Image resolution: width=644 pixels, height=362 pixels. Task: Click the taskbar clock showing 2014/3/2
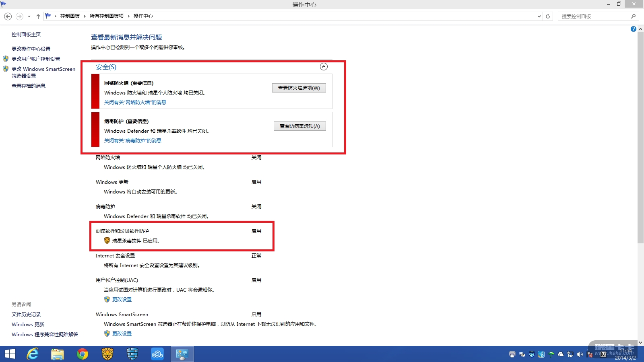point(625,354)
